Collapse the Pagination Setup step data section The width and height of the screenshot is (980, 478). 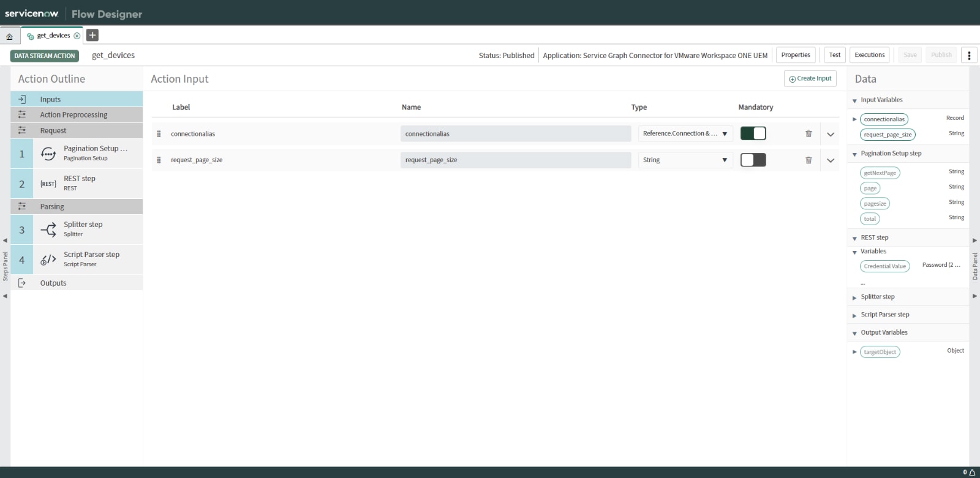coord(854,154)
